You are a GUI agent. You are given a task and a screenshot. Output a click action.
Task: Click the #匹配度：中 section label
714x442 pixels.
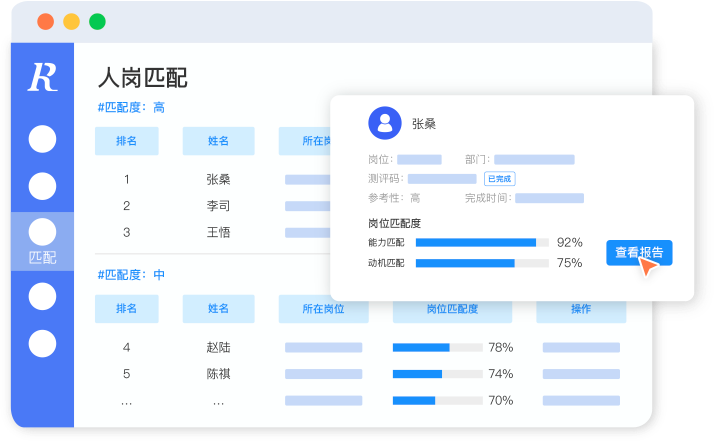point(131,275)
